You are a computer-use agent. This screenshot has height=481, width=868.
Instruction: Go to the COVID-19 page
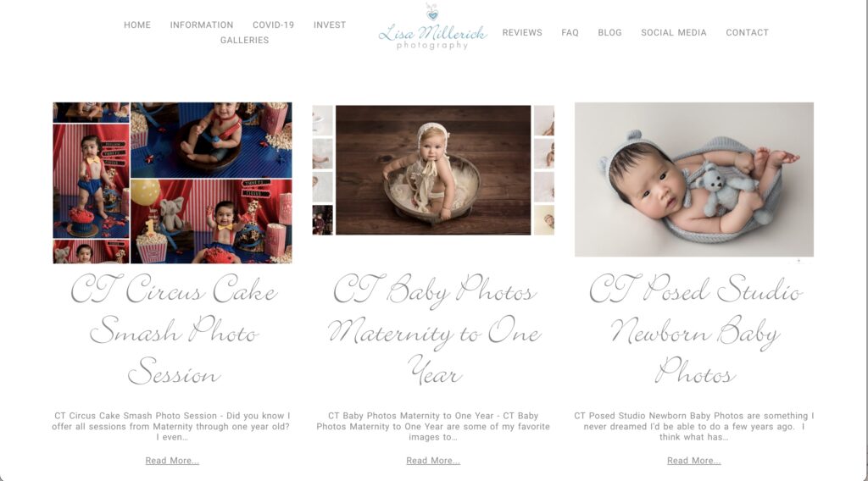(x=274, y=25)
